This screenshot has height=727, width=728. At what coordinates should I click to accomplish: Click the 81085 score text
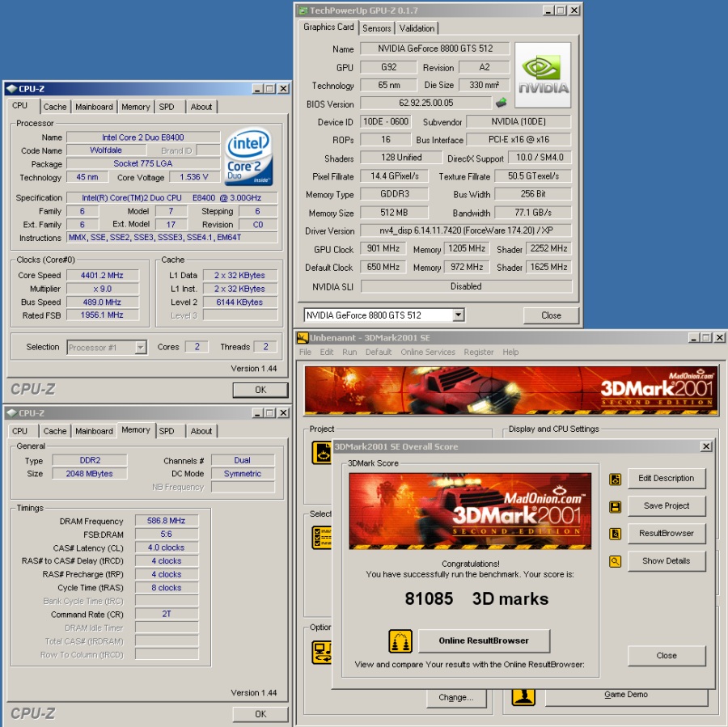point(429,598)
